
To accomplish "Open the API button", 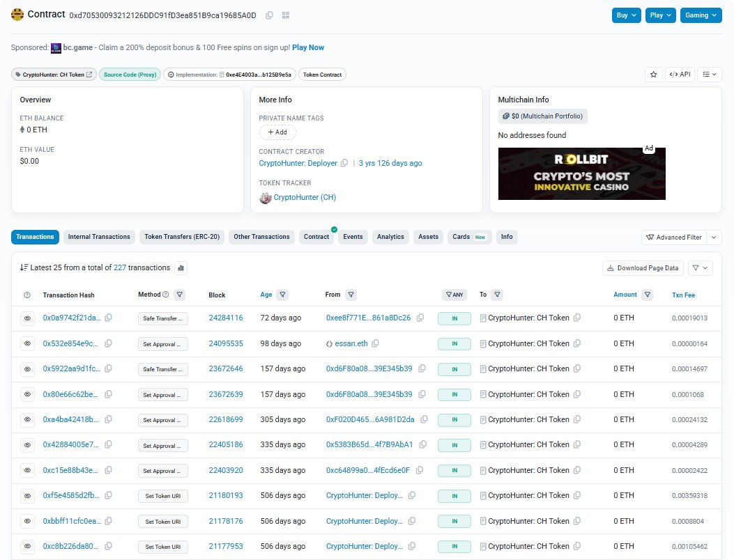I will tap(680, 75).
